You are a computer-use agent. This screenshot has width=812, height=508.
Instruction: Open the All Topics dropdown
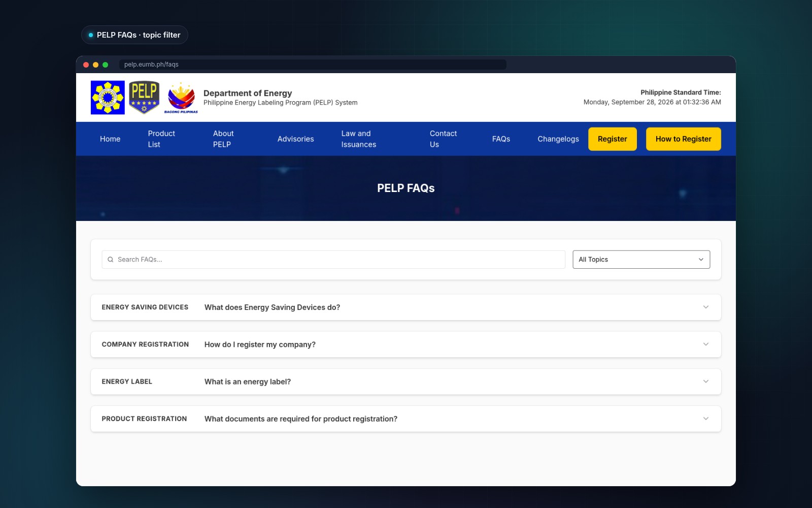(x=641, y=260)
